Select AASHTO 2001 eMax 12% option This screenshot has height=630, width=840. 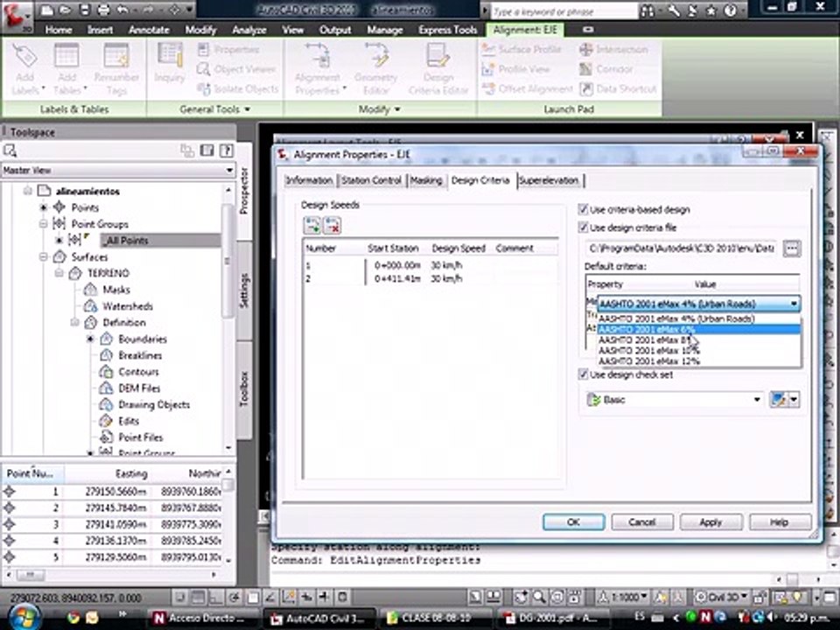(x=699, y=361)
